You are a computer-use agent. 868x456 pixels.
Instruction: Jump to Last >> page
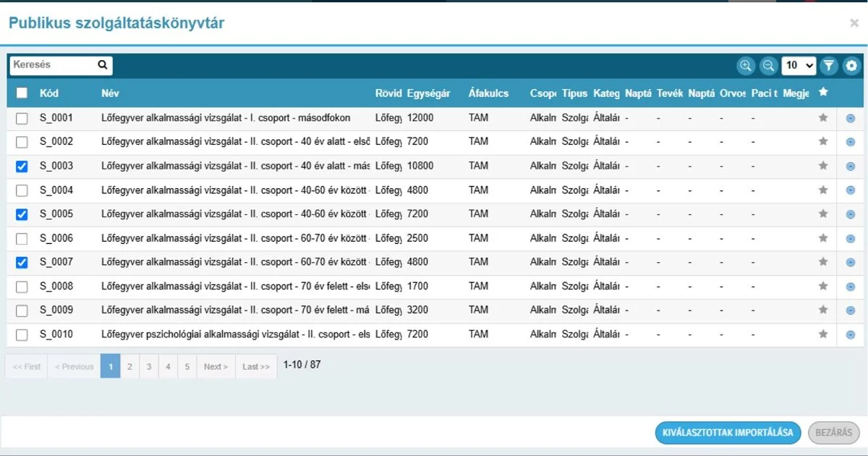click(256, 366)
